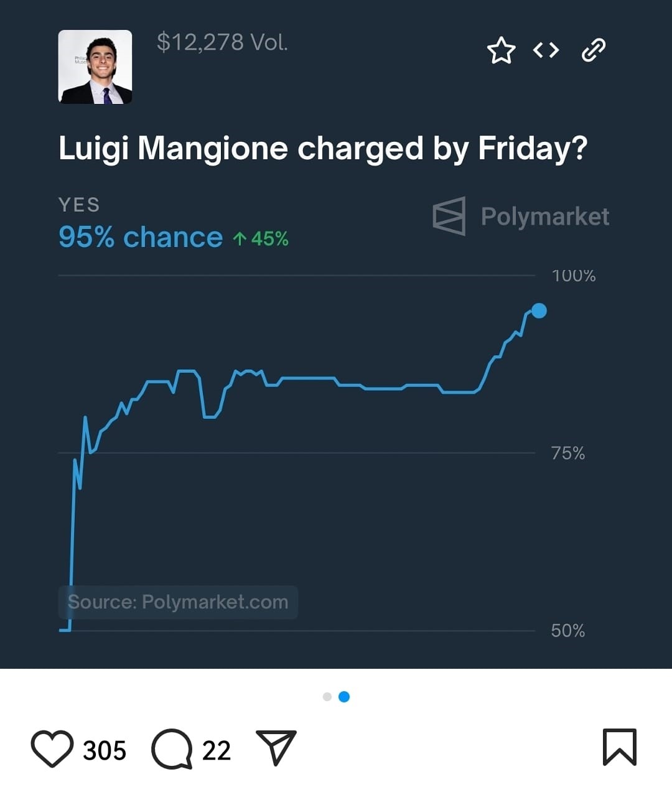Click the Polymarket brand name text

coord(544,217)
